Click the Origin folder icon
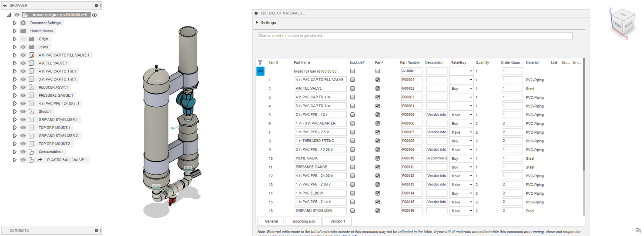 [x=31, y=39]
